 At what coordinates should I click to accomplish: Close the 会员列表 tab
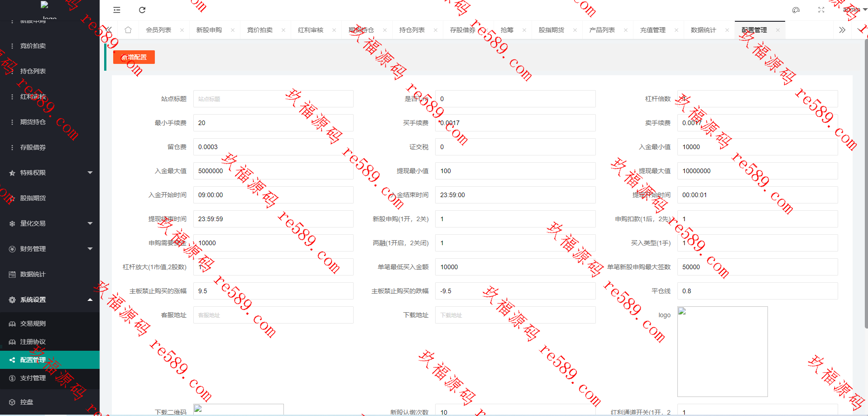point(182,30)
